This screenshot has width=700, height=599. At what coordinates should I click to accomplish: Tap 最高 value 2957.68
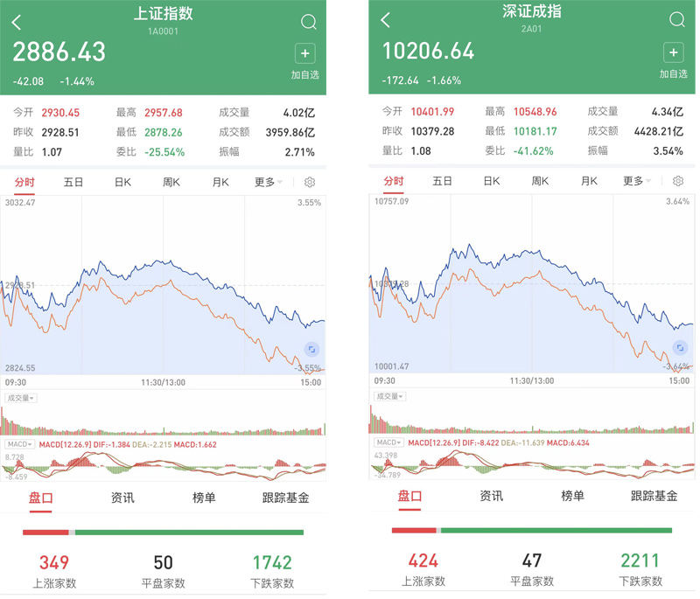tap(164, 113)
